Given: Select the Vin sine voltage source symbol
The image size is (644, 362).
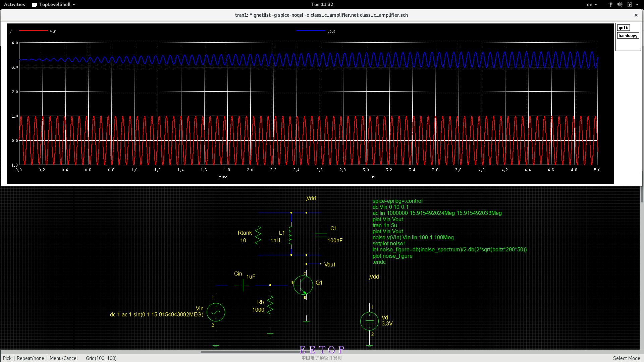Looking at the screenshot, I should (x=216, y=312).
